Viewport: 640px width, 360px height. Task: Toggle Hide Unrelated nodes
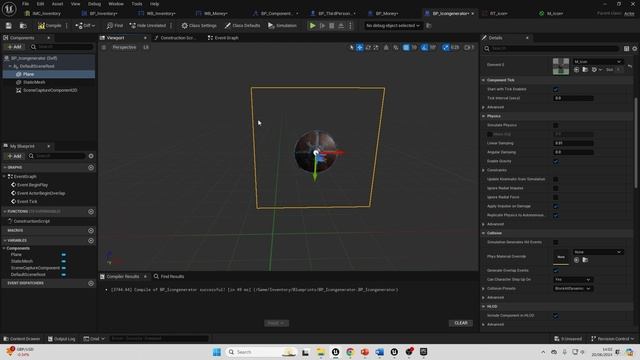click(148, 26)
